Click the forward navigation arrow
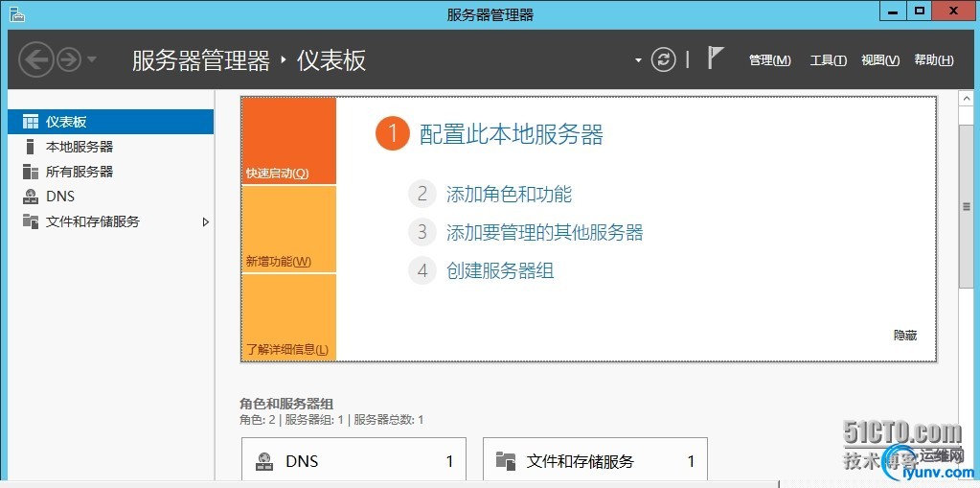The width and height of the screenshot is (980, 488). click(x=69, y=60)
